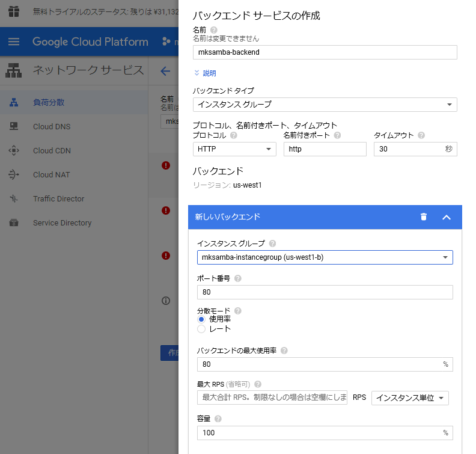Click the Traffic Director sidebar icon
The image size is (476, 454).
pyautogui.click(x=14, y=198)
